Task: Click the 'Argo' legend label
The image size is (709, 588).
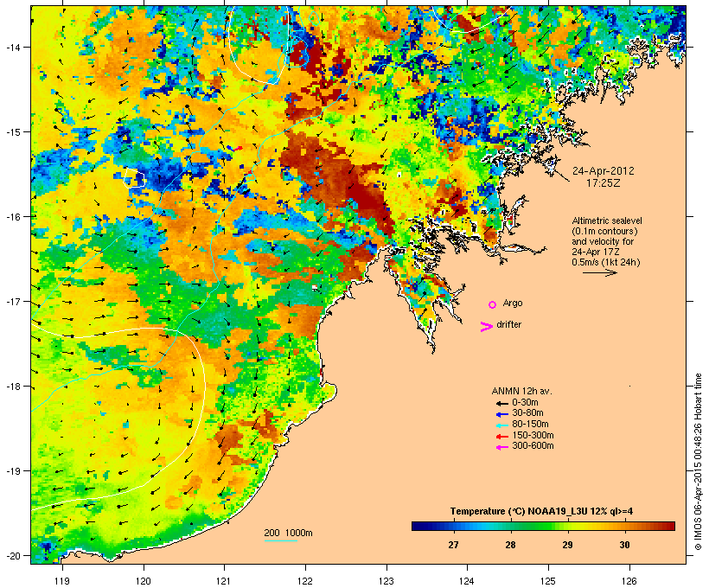Action: [x=513, y=303]
